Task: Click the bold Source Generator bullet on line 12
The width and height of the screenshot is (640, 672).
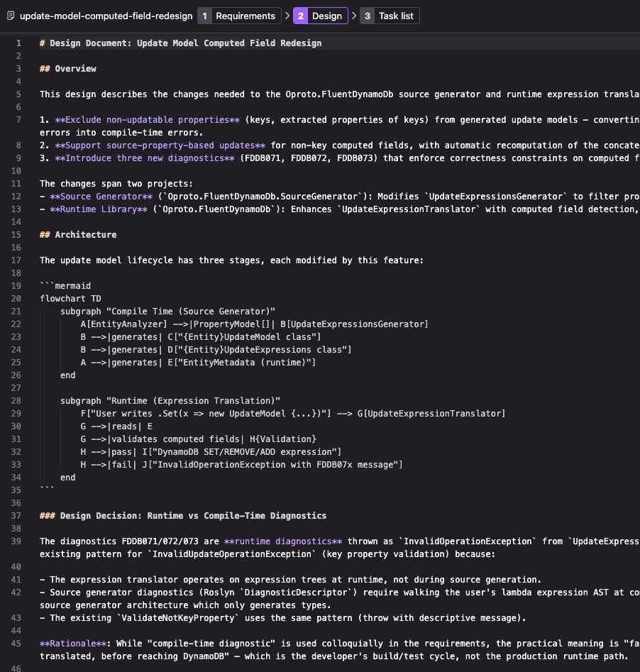Action: (101, 197)
